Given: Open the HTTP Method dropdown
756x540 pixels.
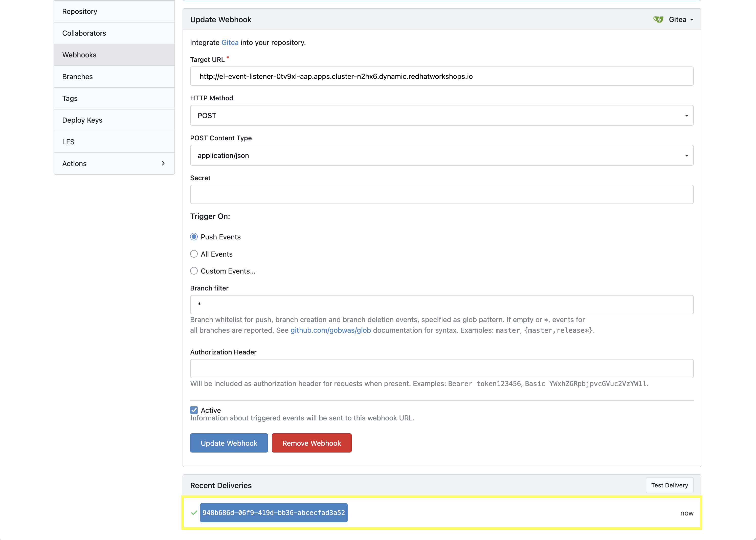Looking at the screenshot, I should click(x=686, y=115).
